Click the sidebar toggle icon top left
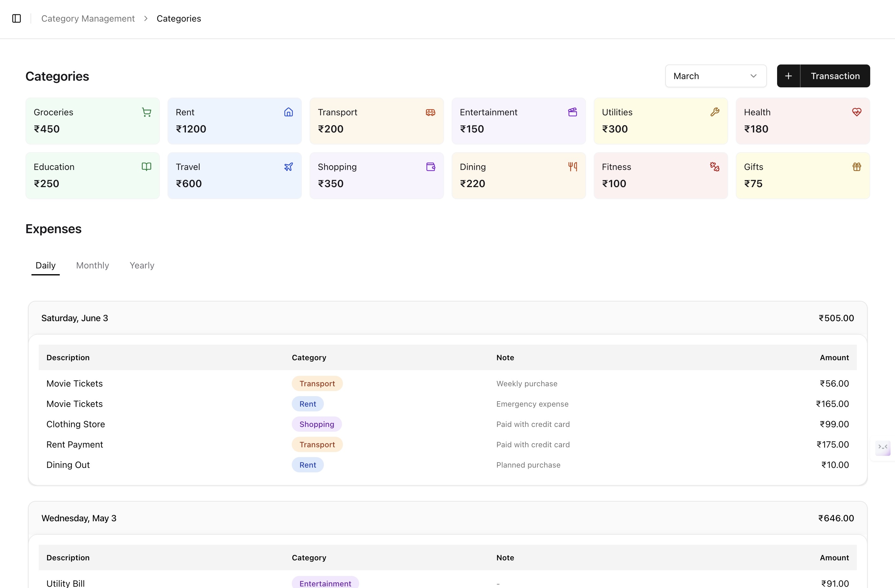 [16, 18]
